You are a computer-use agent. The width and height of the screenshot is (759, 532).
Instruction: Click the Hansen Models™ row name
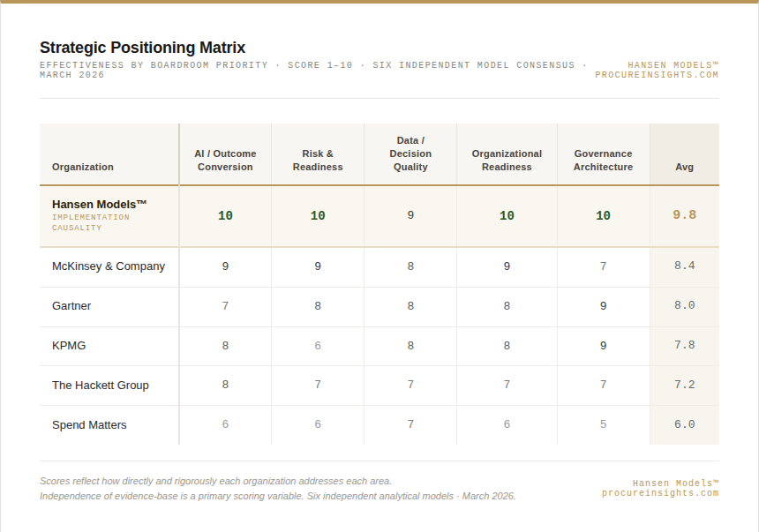[x=99, y=205]
